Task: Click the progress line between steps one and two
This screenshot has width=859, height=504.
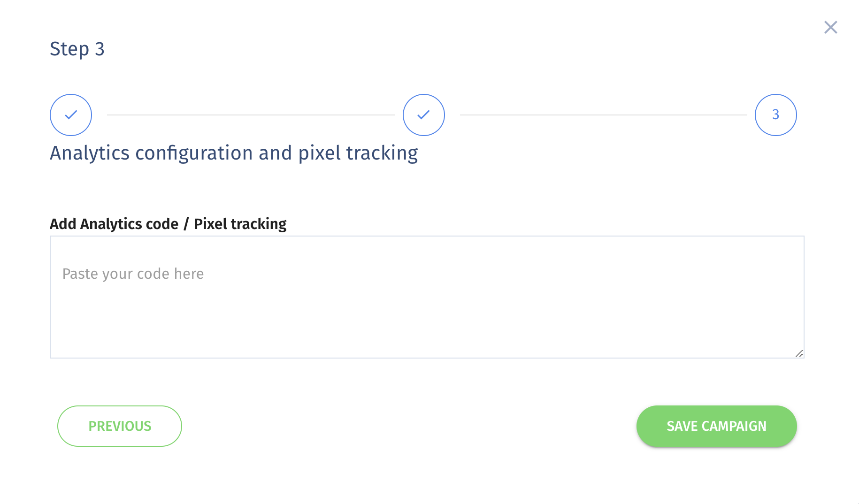Action: [251, 115]
